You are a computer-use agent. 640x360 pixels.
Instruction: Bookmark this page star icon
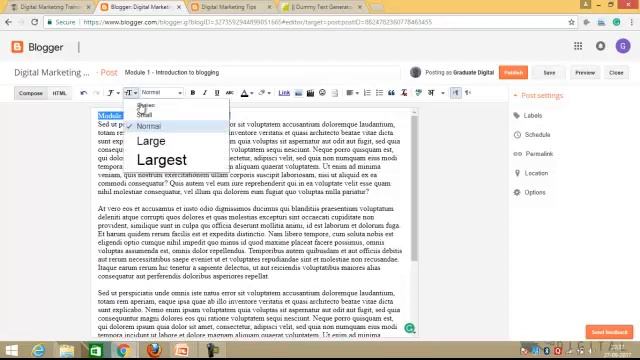[x=571, y=22]
